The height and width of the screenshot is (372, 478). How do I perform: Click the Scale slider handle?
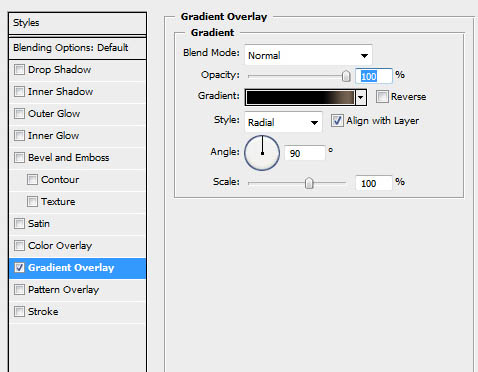point(309,183)
